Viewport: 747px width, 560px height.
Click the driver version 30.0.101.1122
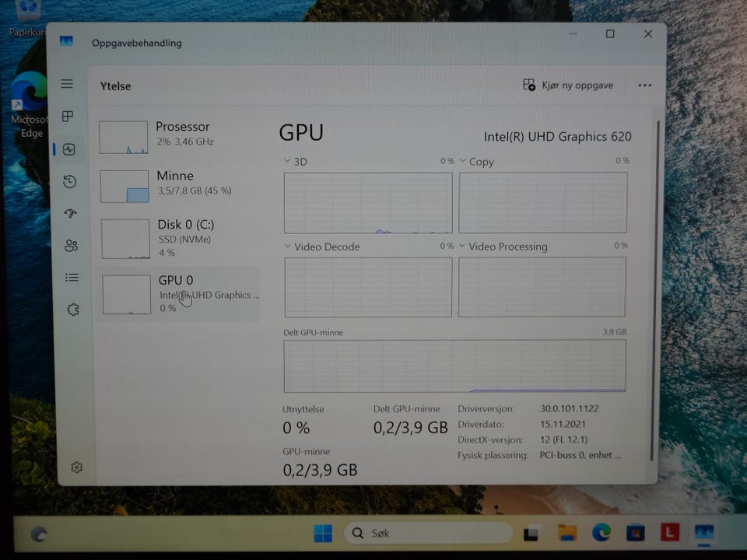coord(570,408)
